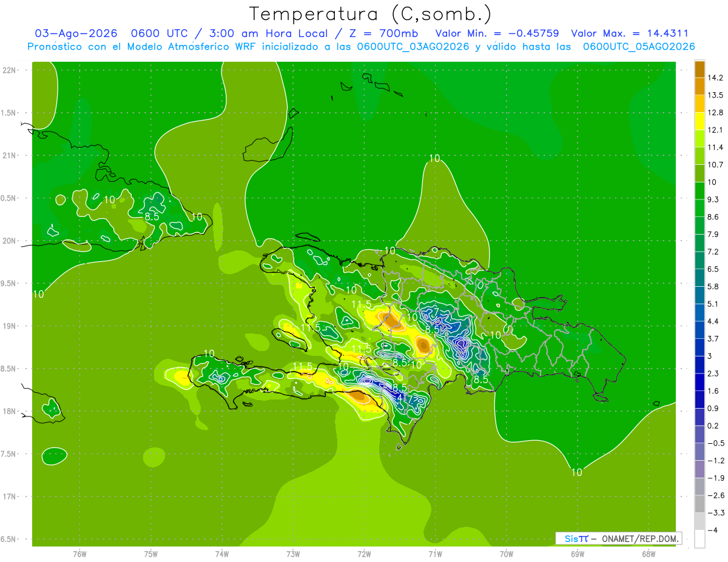Click the "17N" latitude axis label
This screenshot has height=562, width=728.
10,497
